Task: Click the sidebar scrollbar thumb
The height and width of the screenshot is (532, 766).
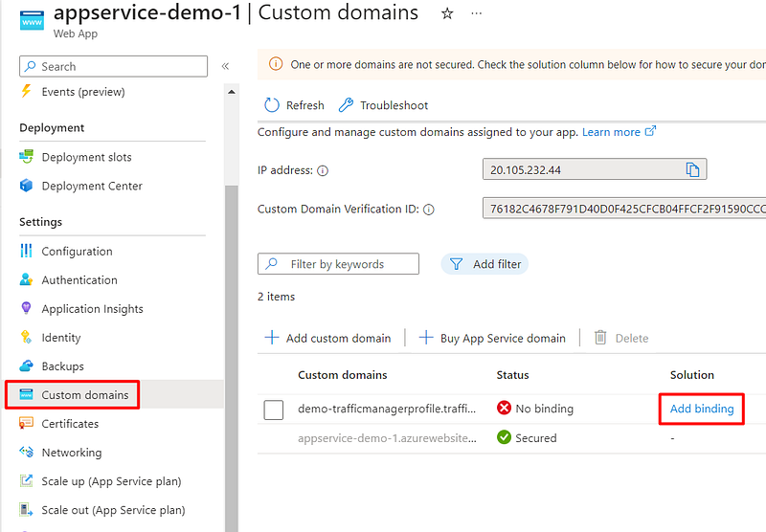Action: (x=232, y=359)
